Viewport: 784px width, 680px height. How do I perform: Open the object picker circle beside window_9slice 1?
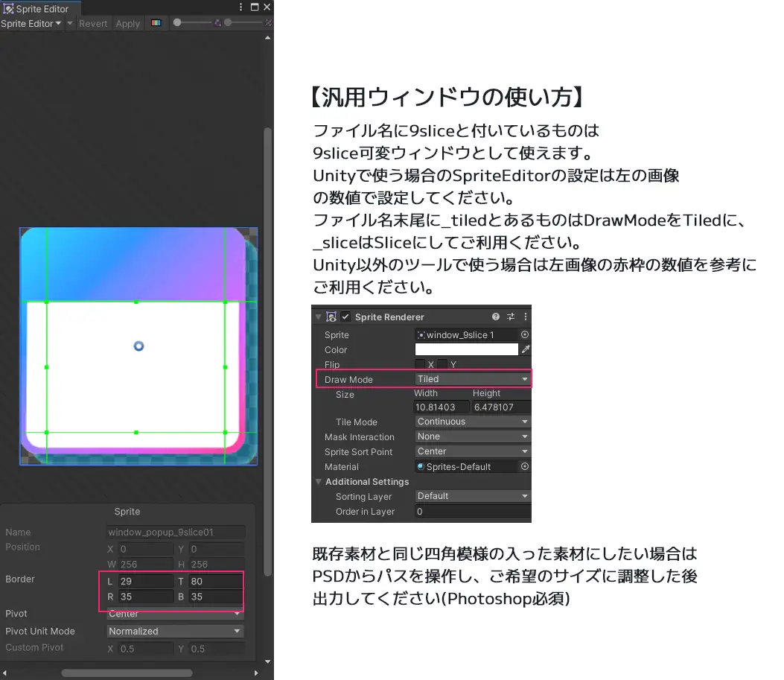[526, 334]
